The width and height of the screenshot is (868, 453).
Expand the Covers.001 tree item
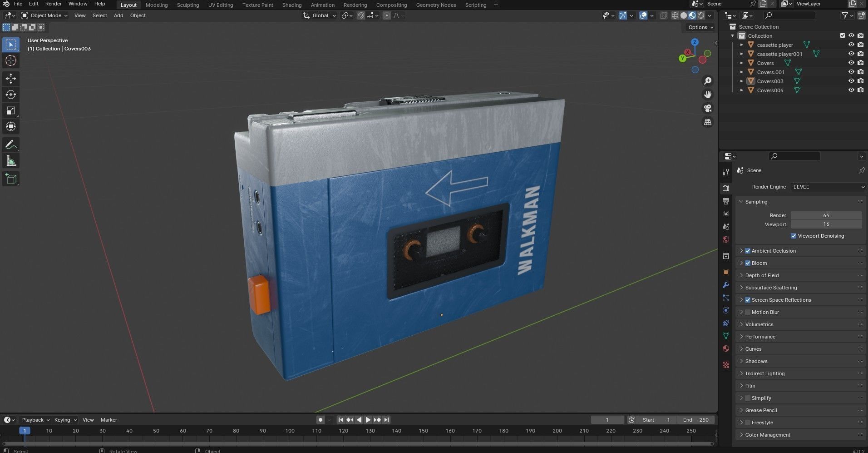742,72
